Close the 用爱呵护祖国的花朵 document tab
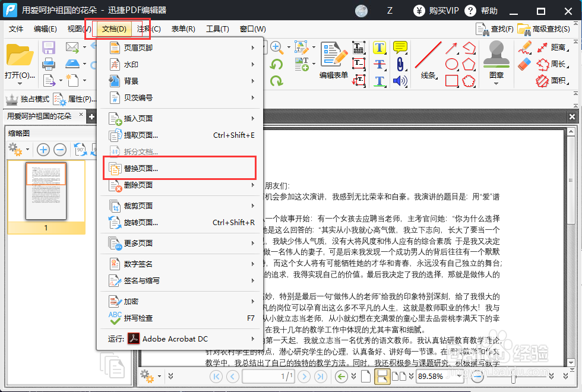 click(x=81, y=115)
